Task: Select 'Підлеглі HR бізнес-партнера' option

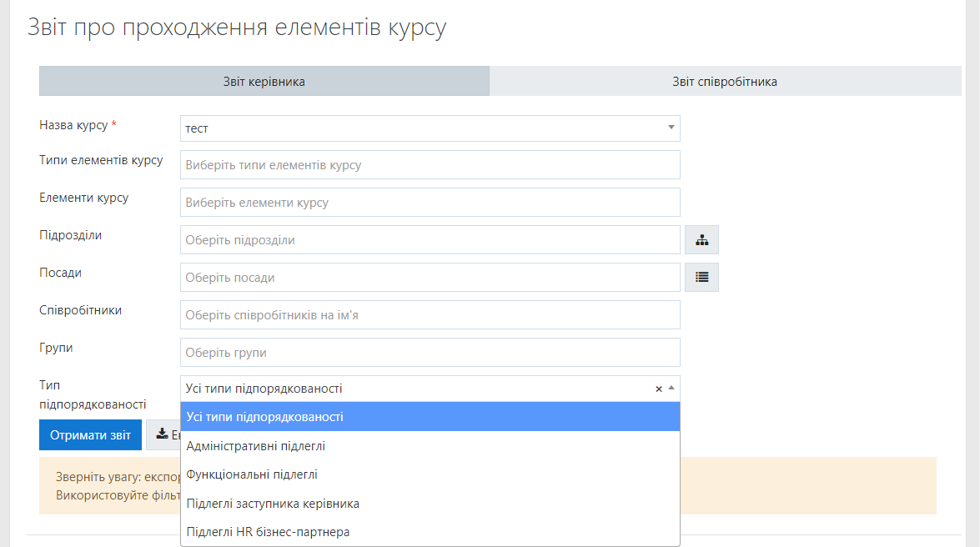Action: (430, 532)
